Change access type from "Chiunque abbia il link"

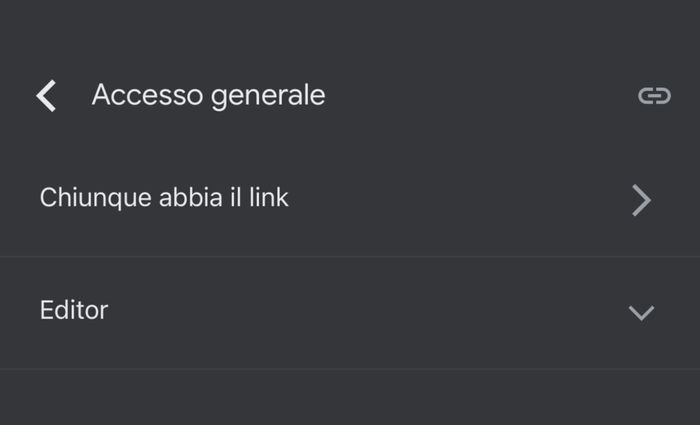(164, 198)
